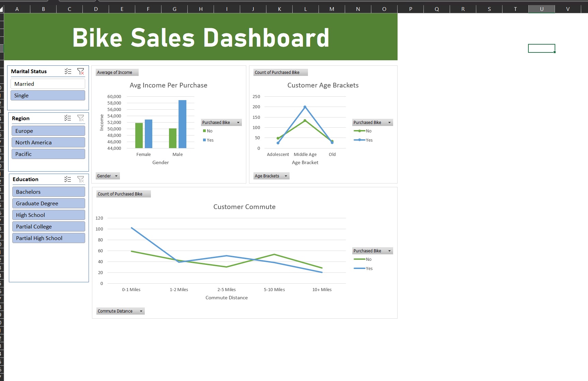Click the blue Male income bar
Screen dimensions: 588x381
click(x=182, y=124)
